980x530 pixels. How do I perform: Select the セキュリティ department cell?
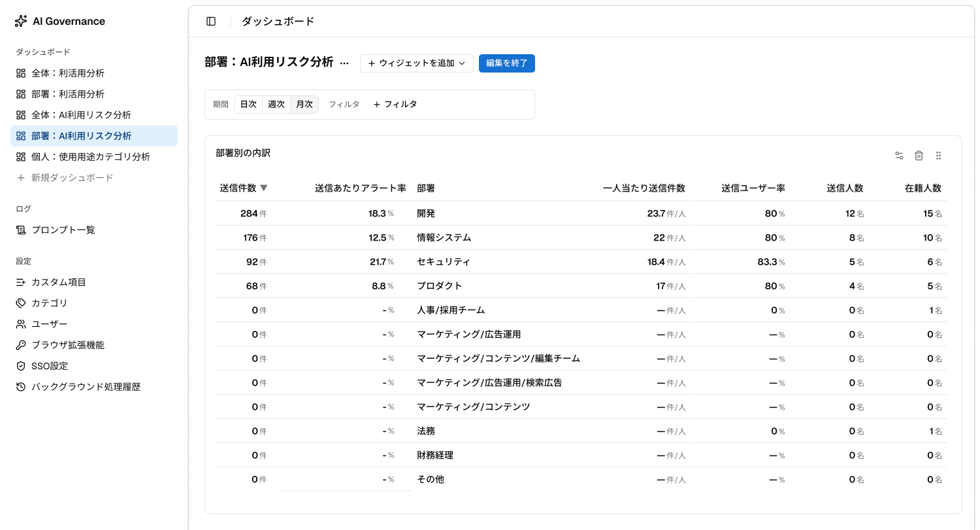[x=444, y=262]
